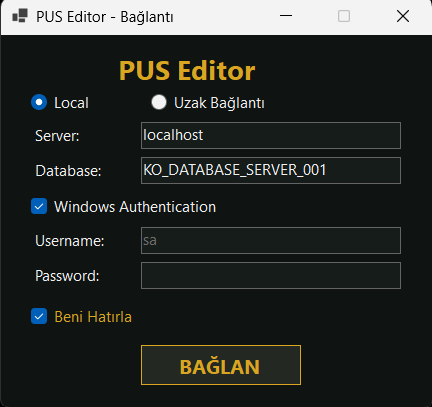Minimize the PUS Editor window

tap(286, 16)
